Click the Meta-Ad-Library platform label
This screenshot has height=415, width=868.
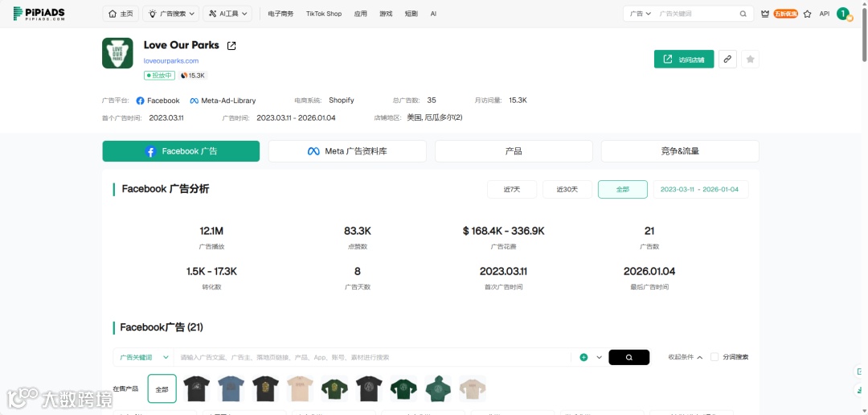point(223,101)
